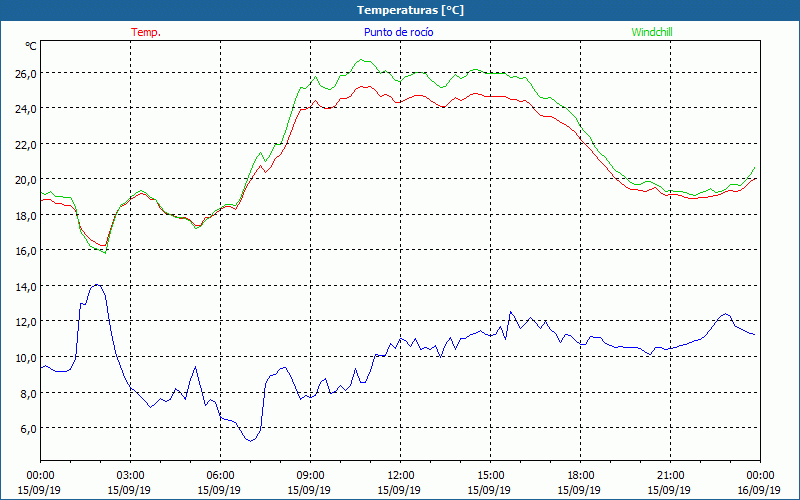Click the Temperaturas [°C] chart title
800x500 pixels.
[x=410, y=10]
